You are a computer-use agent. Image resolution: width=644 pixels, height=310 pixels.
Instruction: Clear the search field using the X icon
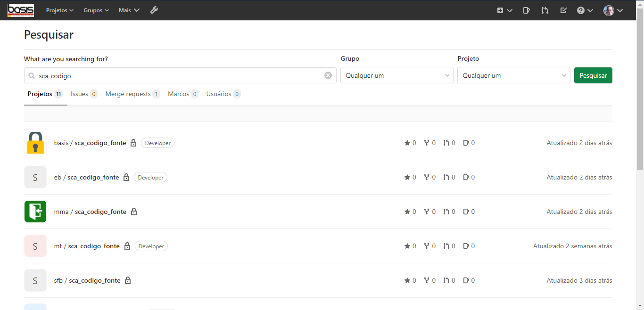click(x=328, y=75)
